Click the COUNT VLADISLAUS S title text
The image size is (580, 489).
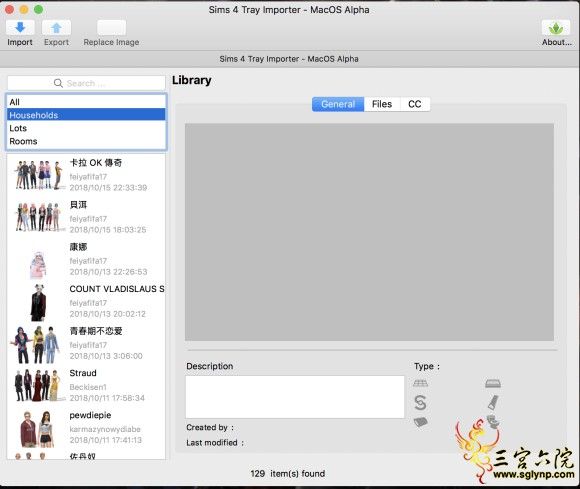(x=117, y=289)
